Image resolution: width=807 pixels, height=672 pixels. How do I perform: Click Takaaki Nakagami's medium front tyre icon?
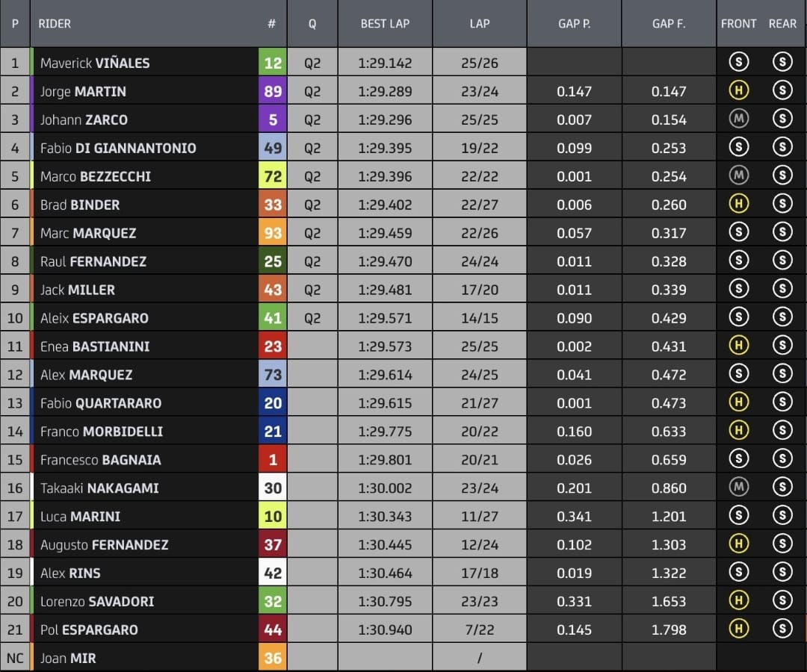738,488
